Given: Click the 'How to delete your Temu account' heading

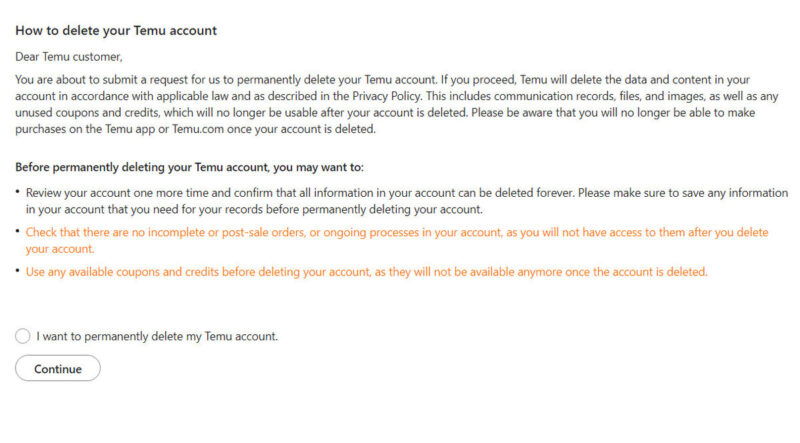Looking at the screenshot, I should point(116,30).
